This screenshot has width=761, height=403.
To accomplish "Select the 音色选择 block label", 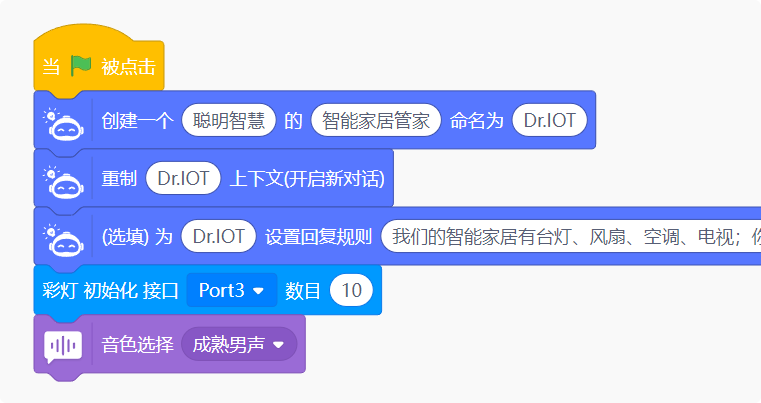I will pos(137,345).
